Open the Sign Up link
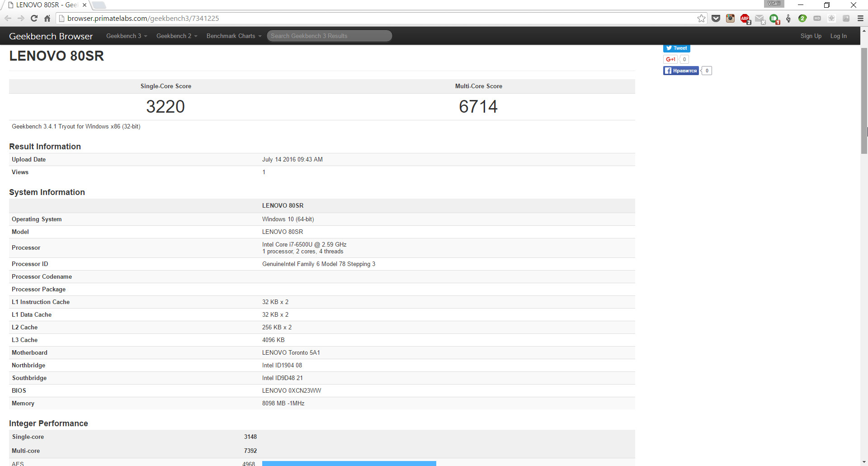 click(811, 36)
